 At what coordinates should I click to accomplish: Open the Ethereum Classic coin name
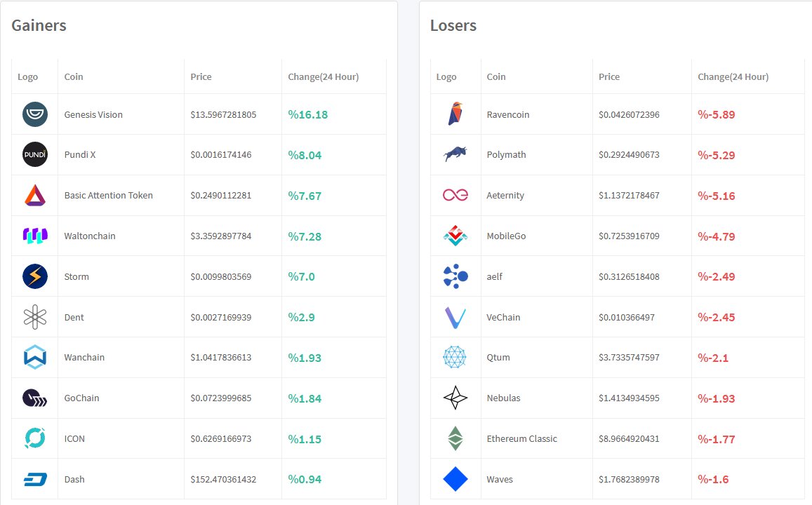(x=522, y=439)
